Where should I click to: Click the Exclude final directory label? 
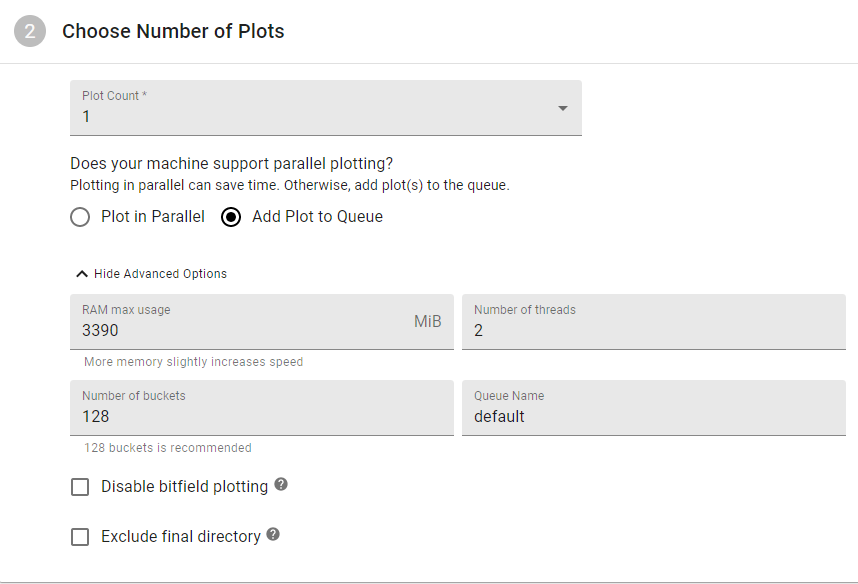tap(181, 536)
